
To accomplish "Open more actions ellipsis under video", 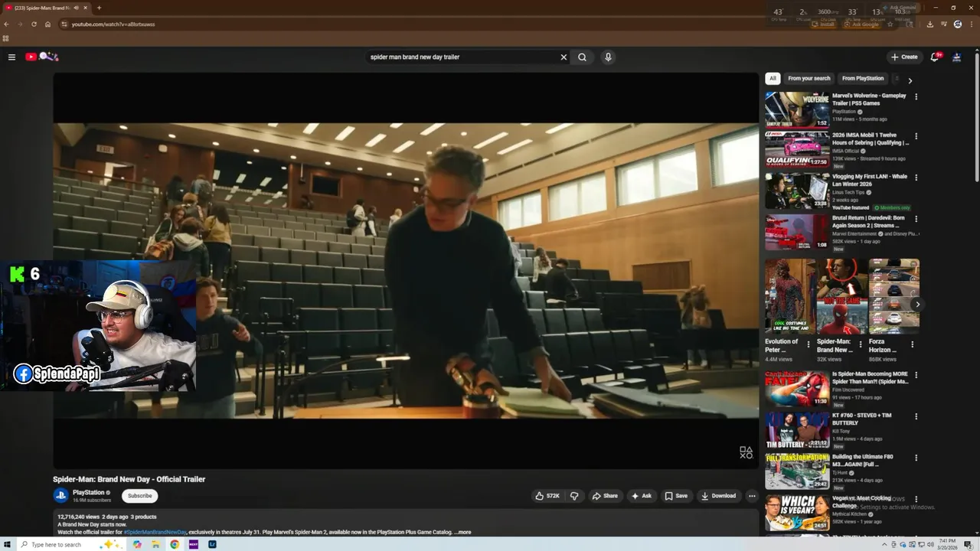I will (x=752, y=496).
